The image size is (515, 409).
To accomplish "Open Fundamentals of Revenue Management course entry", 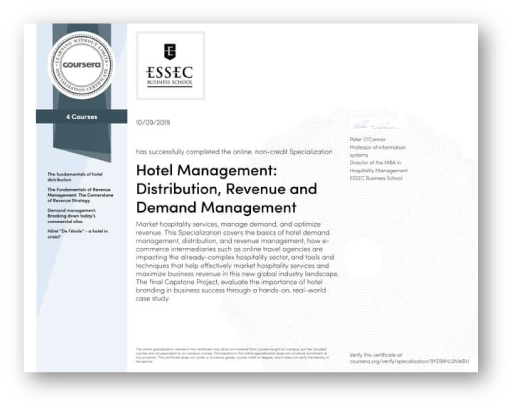I will click(x=80, y=195).
